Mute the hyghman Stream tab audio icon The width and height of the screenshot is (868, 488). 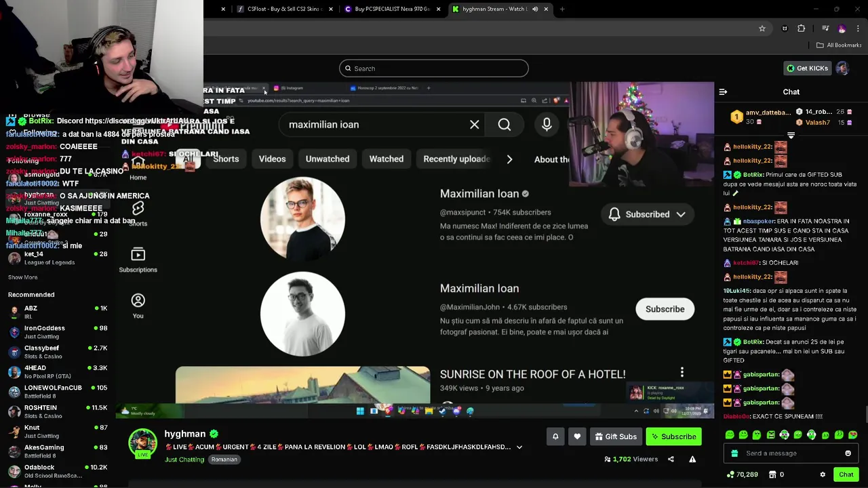tap(535, 9)
